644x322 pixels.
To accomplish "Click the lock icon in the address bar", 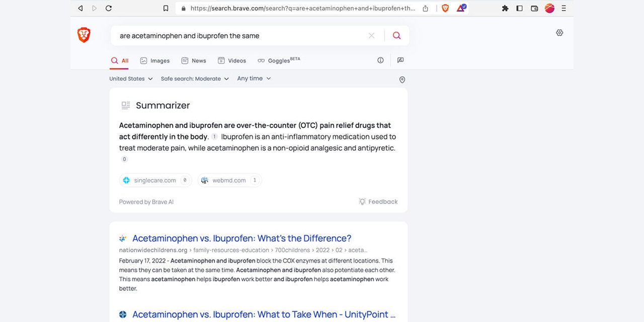I will [184, 9].
